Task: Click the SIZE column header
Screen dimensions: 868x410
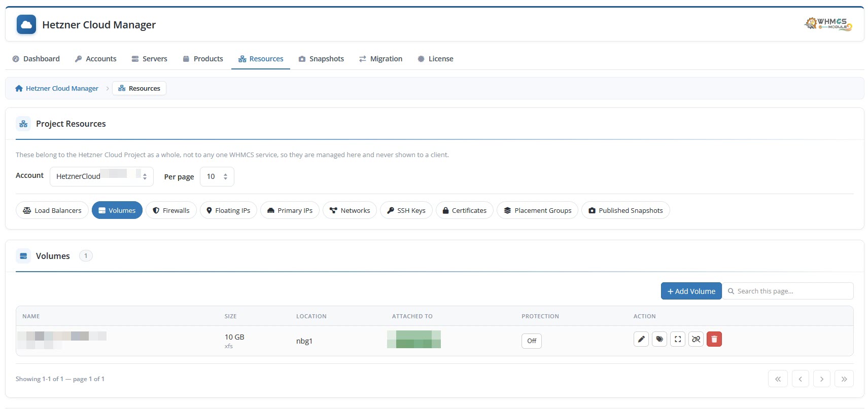Action: pyautogui.click(x=231, y=316)
